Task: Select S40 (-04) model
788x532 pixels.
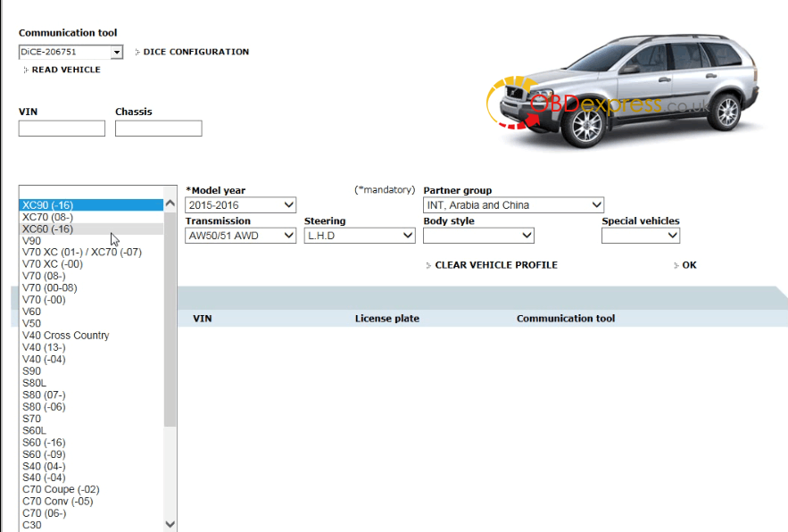Action: [x=91, y=478]
